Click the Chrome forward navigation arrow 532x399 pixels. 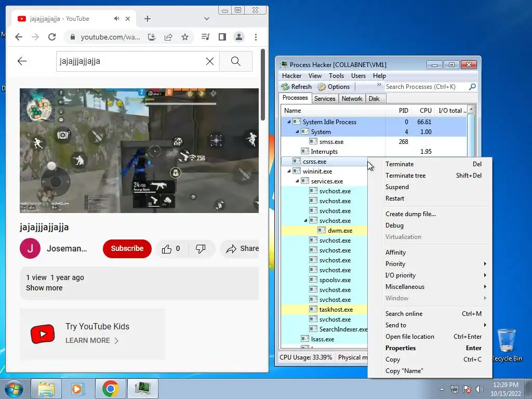[35, 37]
